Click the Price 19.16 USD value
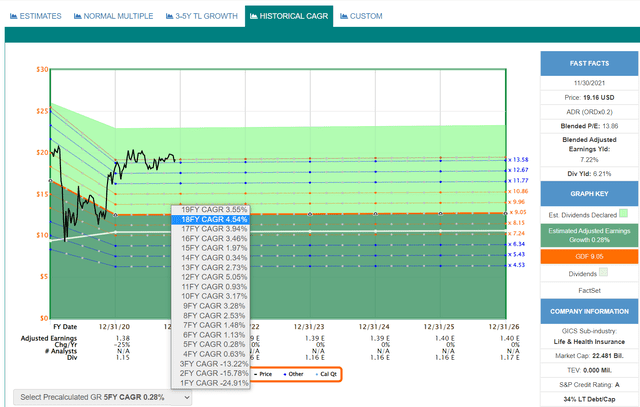 [x=598, y=98]
